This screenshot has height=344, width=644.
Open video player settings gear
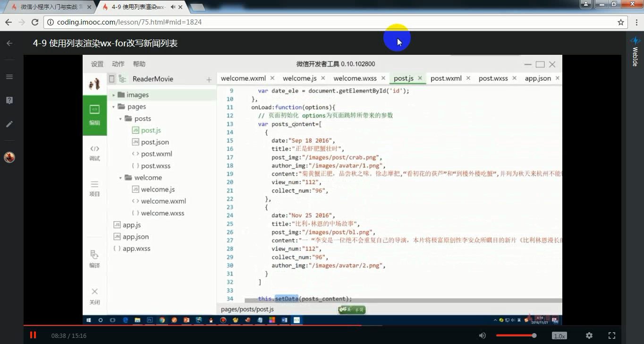coord(589,335)
